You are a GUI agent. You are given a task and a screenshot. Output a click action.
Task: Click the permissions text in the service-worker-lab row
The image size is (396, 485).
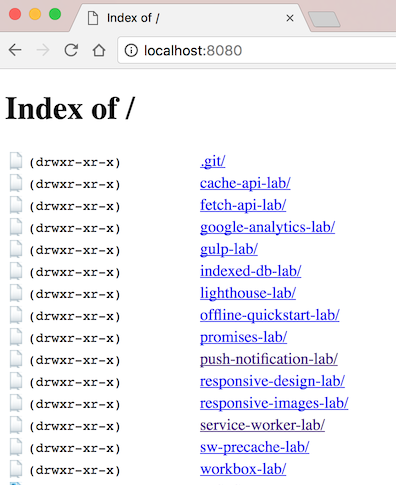75,427
